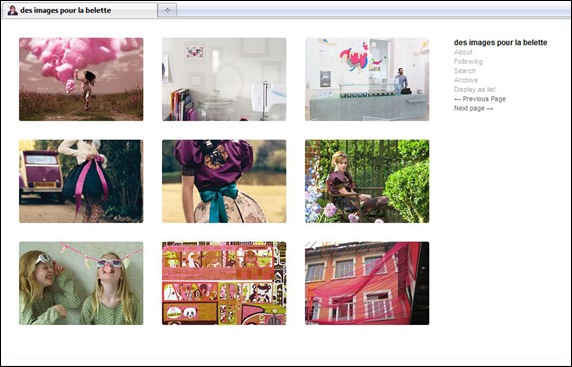Viewport: 572px width, 367px height.
Task: Switch view with Display as list
Action: tap(475, 89)
